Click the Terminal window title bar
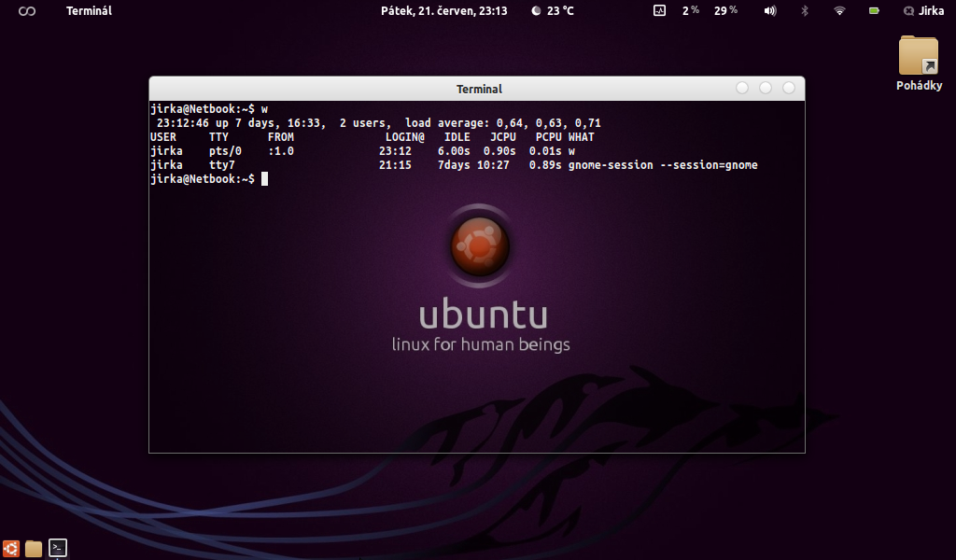The image size is (956, 560). pyautogui.click(x=478, y=89)
